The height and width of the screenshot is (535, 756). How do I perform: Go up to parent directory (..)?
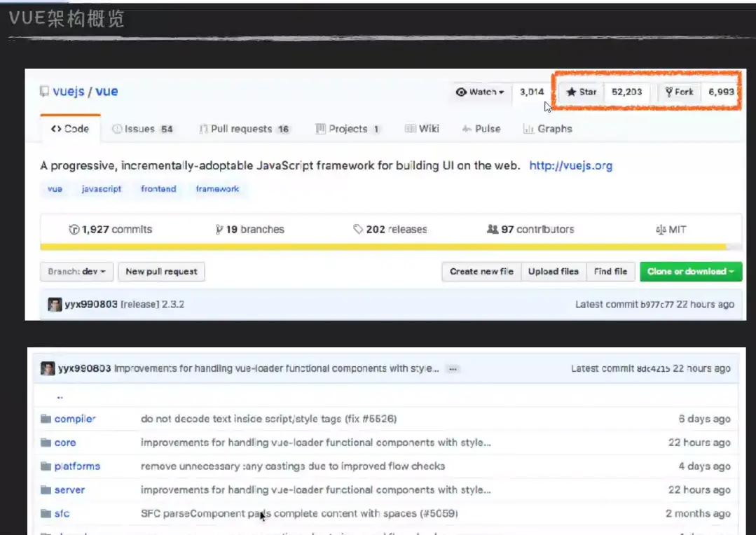coord(60,396)
